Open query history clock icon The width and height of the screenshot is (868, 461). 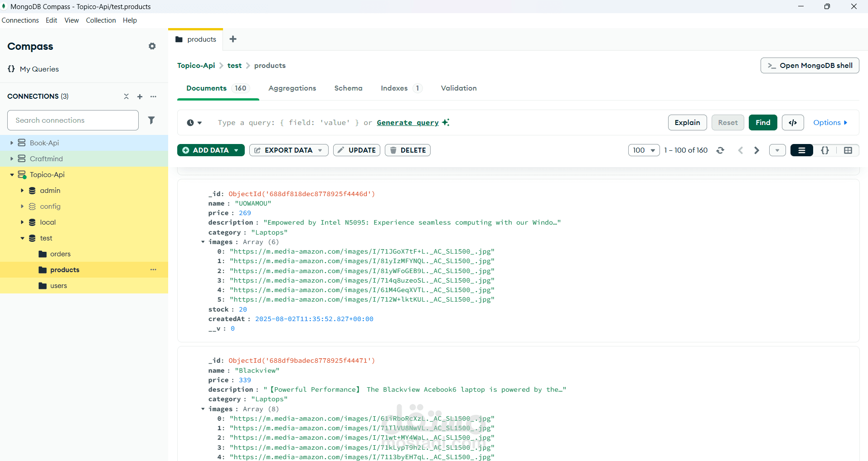click(x=194, y=123)
